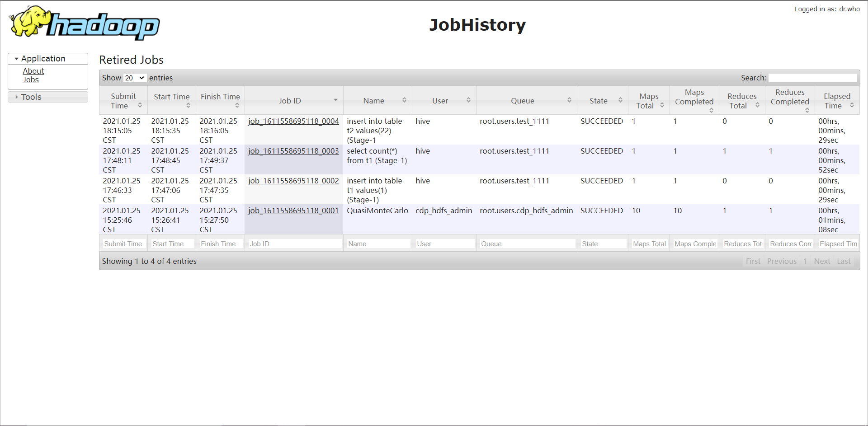Click the Queue filter field
Image resolution: width=868 pixels, height=426 pixels.
[527, 244]
